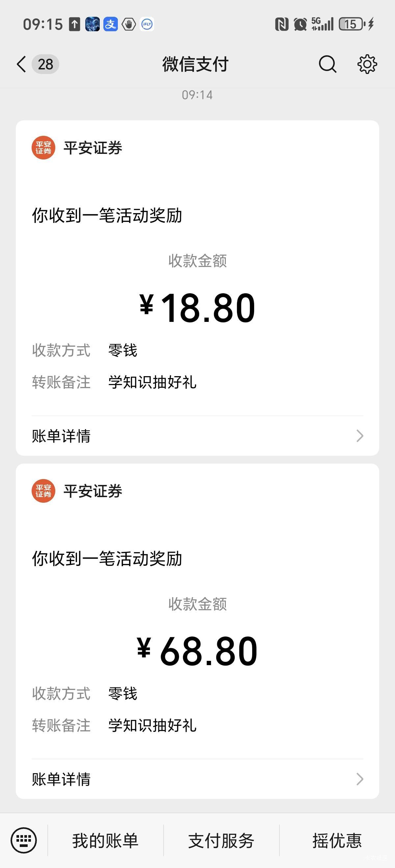Tap the NFC status icon
This screenshot has height=868, width=395.
(282, 24)
